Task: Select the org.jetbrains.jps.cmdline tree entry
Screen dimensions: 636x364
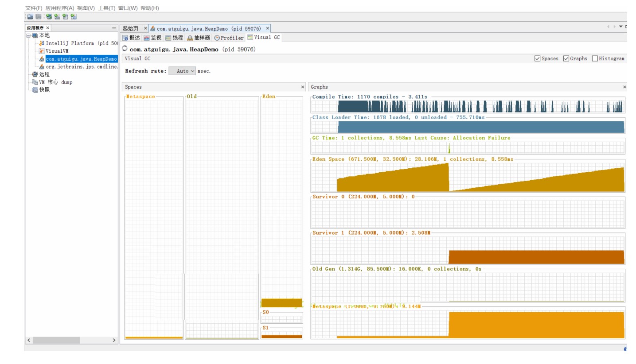Action: pyautogui.click(x=82, y=66)
